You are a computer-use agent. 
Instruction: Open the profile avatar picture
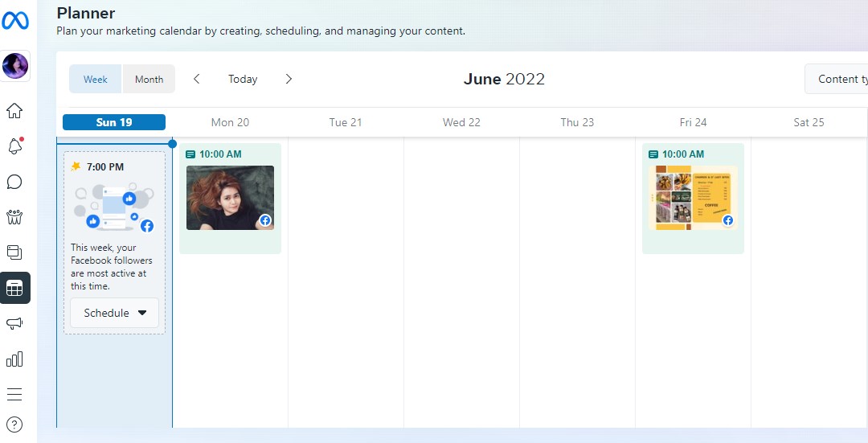coord(15,66)
